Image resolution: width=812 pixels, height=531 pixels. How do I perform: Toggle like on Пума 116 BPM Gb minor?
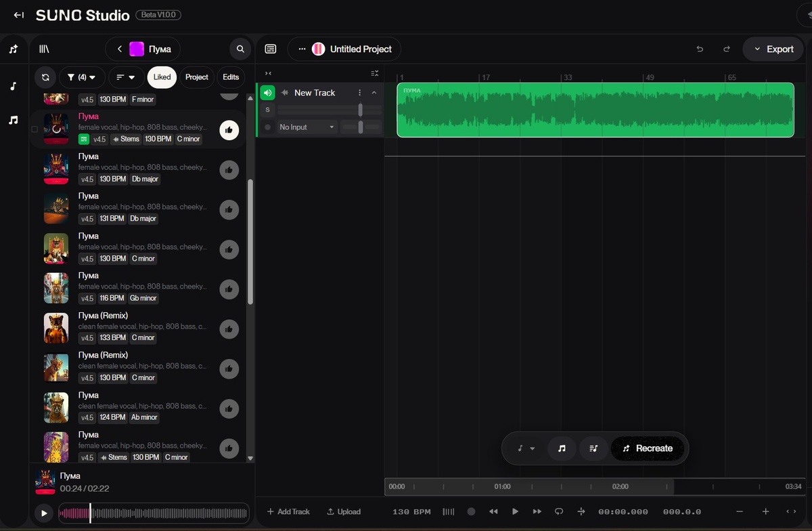(x=229, y=289)
